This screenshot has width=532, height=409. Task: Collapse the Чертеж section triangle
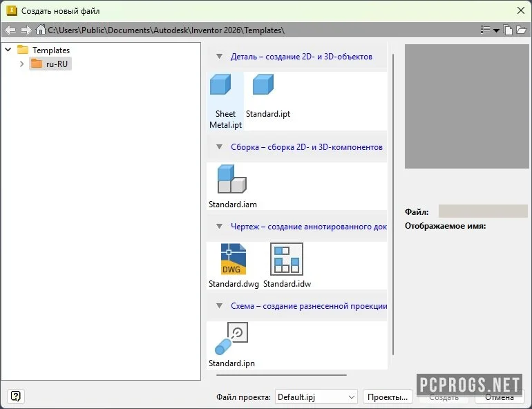(220, 226)
